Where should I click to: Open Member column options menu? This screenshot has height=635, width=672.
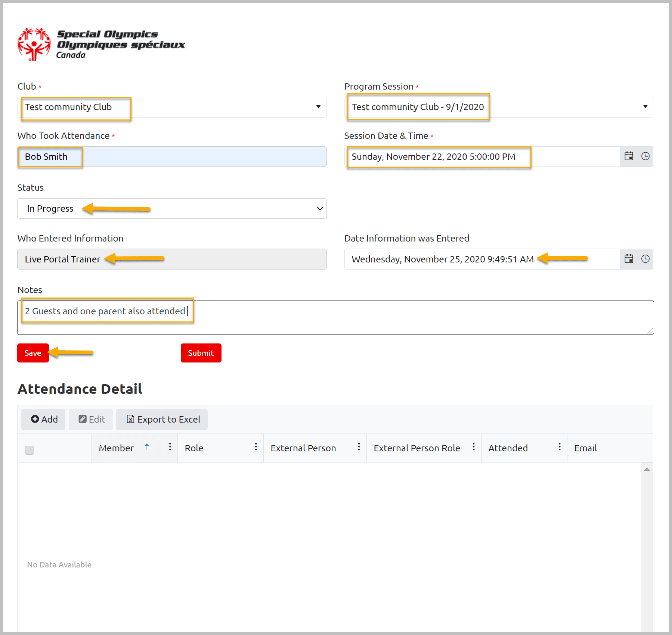(x=170, y=447)
